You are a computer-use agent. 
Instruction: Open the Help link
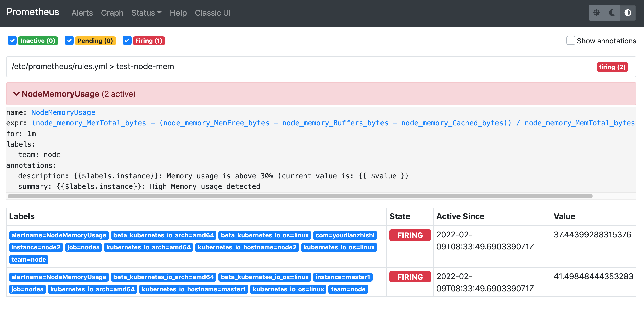pyautogui.click(x=178, y=13)
